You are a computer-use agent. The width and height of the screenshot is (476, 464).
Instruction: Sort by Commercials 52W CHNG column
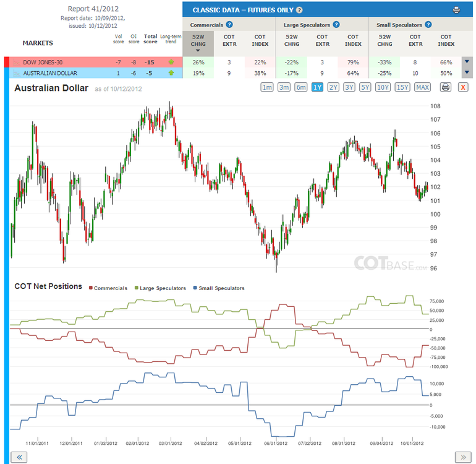198,43
